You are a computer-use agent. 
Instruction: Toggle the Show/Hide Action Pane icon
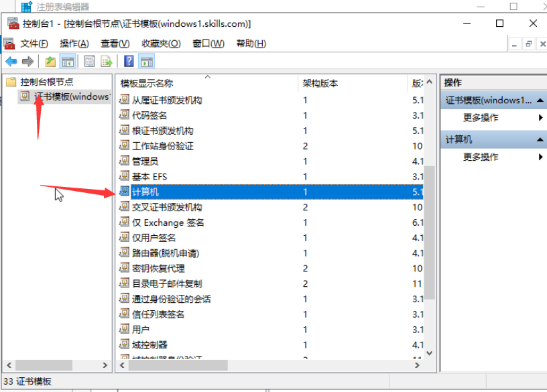(147, 62)
